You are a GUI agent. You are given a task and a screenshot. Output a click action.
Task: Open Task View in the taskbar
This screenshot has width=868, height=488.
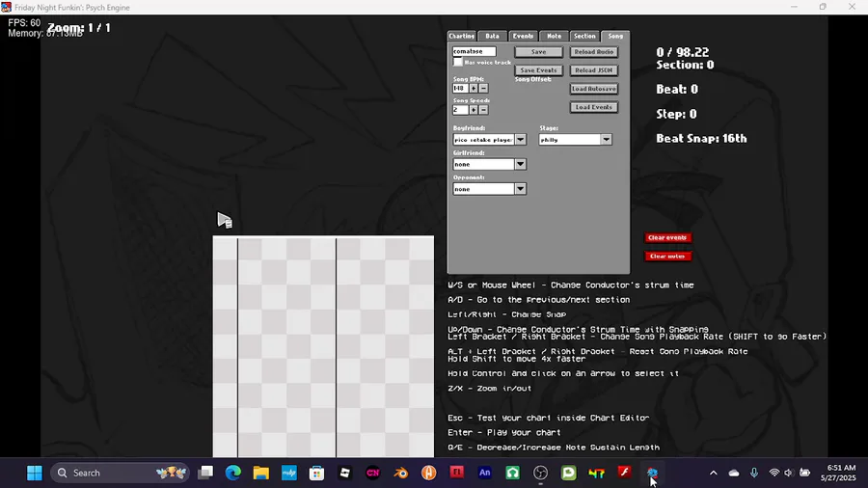(205, 474)
